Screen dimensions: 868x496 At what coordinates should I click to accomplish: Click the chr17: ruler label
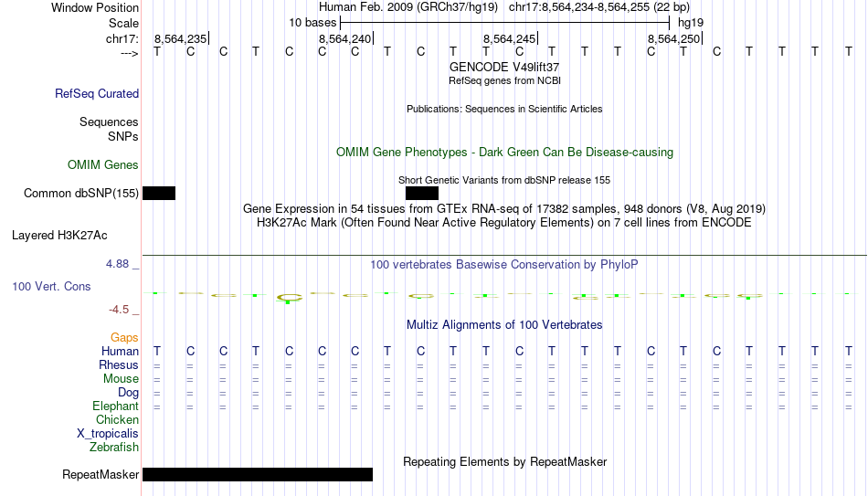(x=122, y=38)
